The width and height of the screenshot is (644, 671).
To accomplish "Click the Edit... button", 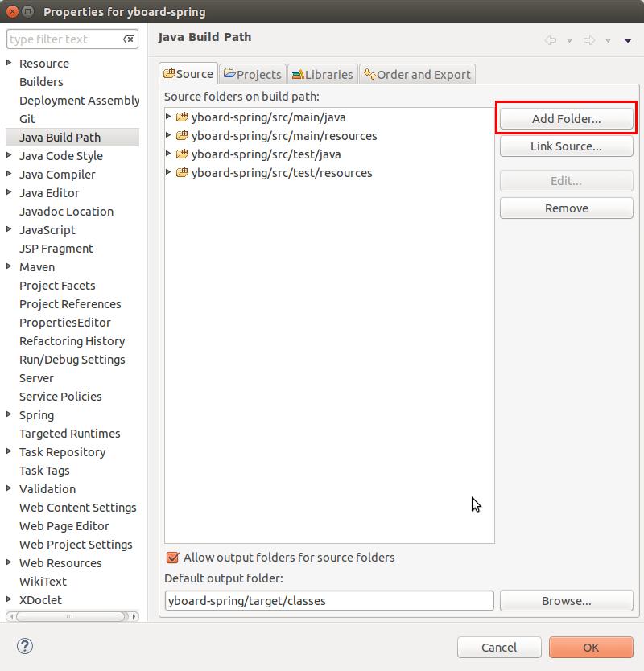I will [566, 181].
